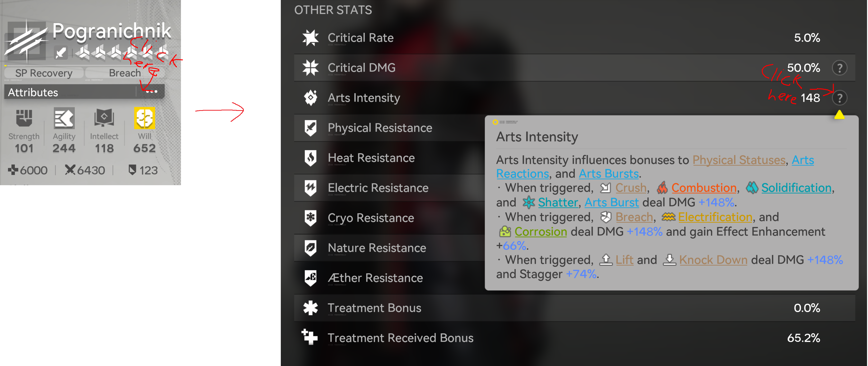Image resolution: width=868 pixels, height=366 pixels.
Task: Open the Electrification link
Action: click(715, 217)
